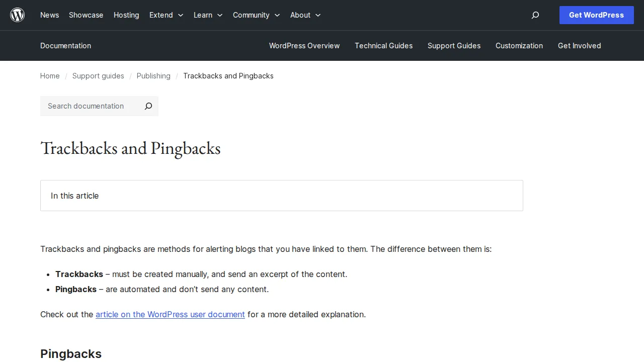Open Technical Guides

pyautogui.click(x=383, y=46)
